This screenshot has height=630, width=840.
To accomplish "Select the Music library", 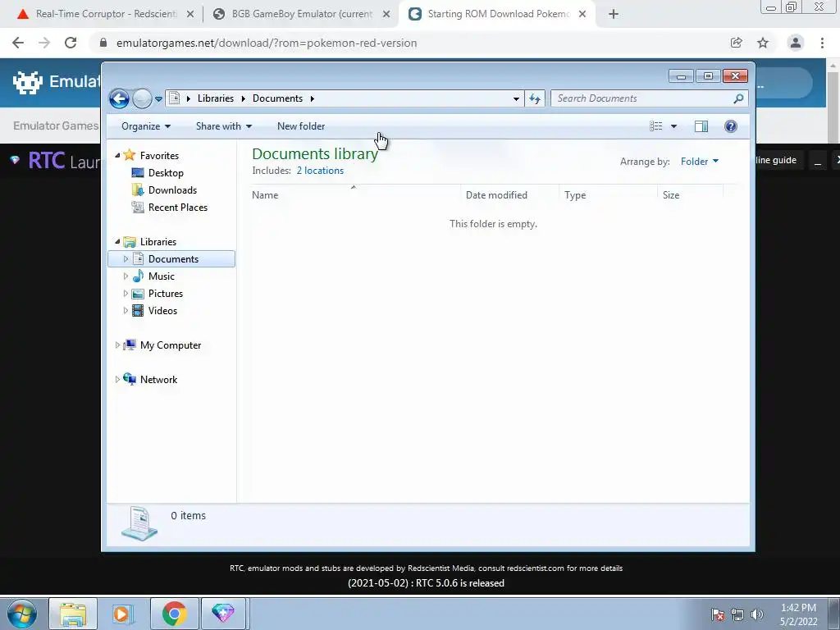I will point(162,276).
